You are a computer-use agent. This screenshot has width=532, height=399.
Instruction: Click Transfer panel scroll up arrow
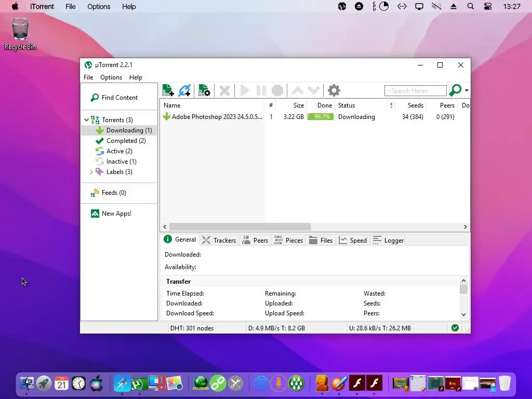463,281
